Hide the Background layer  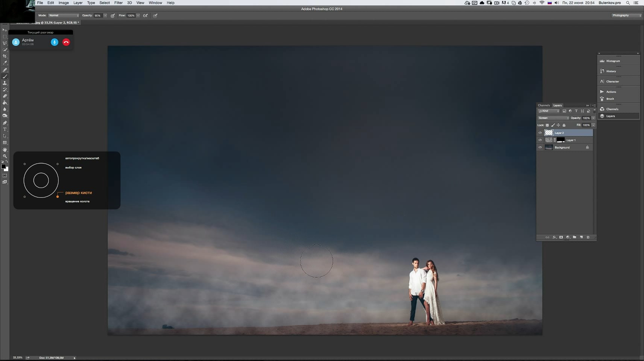pos(540,147)
